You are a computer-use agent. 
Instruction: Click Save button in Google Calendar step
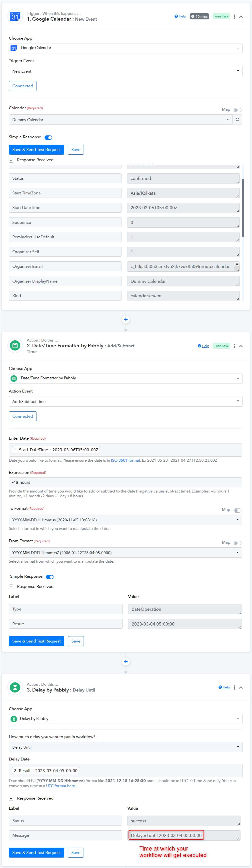pyautogui.click(x=76, y=150)
